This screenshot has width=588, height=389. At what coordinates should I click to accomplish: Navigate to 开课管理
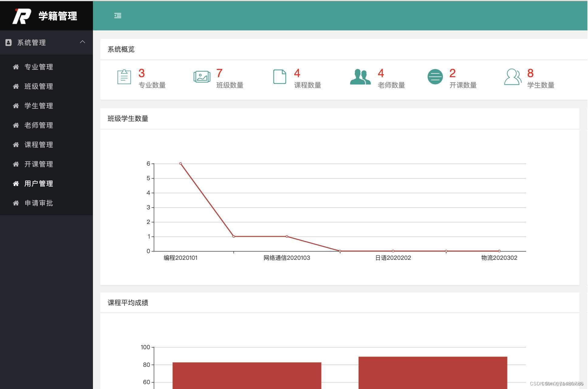(x=39, y=164)
